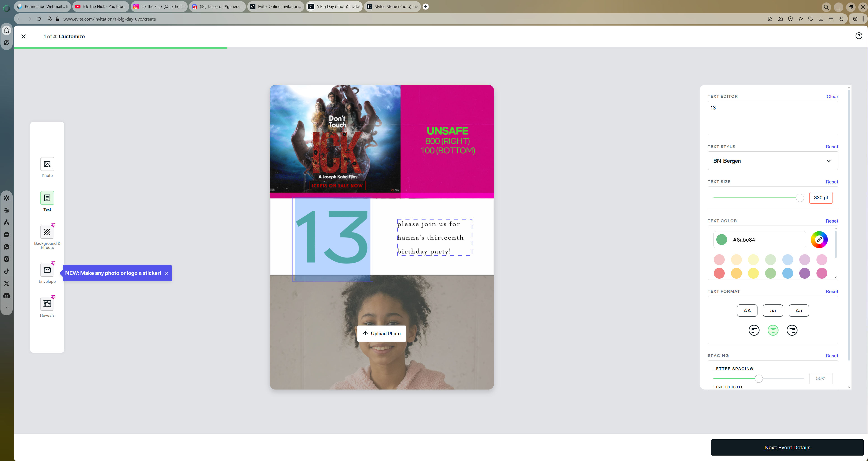
Task: Open Messenger in browser sidebar
Action: tap(6, 235)
